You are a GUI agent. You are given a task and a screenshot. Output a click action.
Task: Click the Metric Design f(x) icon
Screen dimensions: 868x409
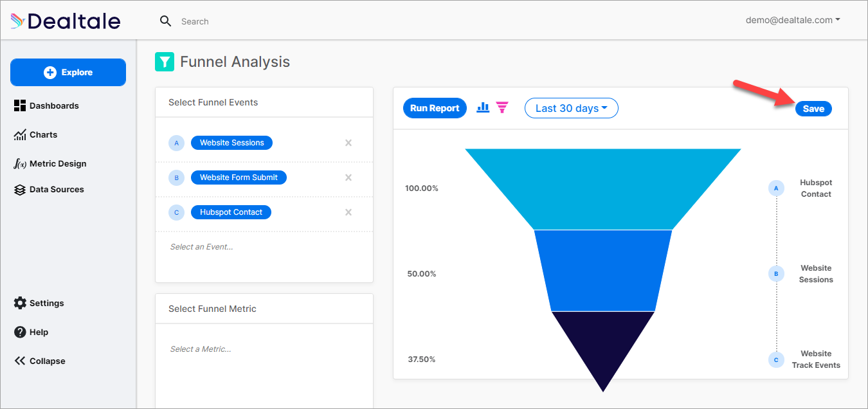click(20, 163)
